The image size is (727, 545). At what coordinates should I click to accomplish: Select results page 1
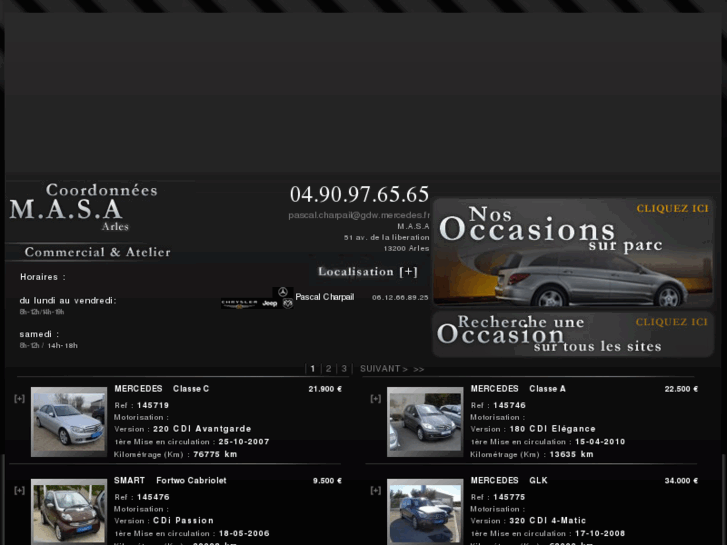(x=313, y=369)
